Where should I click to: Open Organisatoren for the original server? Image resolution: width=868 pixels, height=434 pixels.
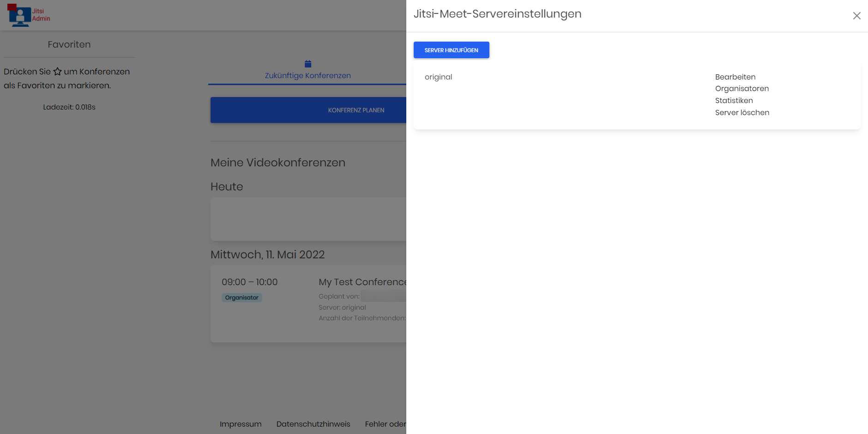tap(742, 88)
